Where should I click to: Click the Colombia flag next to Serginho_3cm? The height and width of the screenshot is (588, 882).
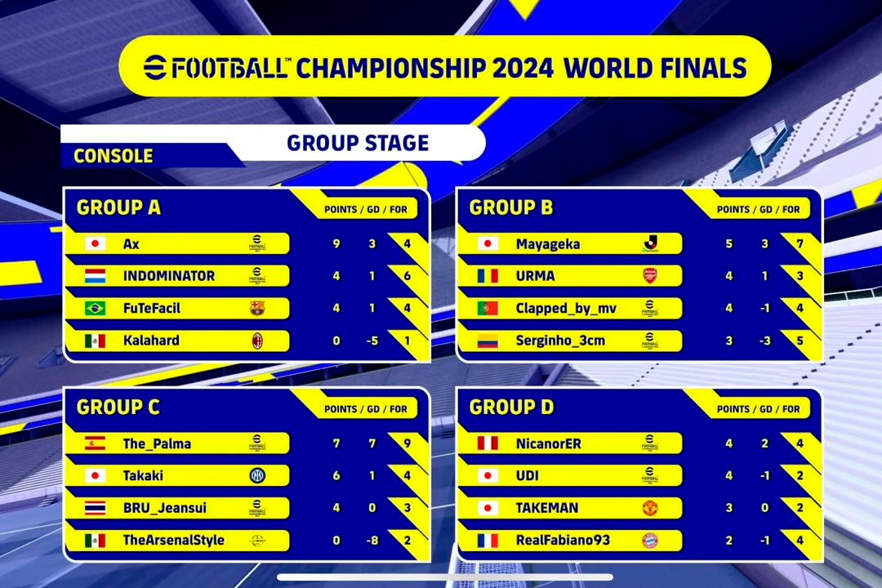(x=488, y=341)
